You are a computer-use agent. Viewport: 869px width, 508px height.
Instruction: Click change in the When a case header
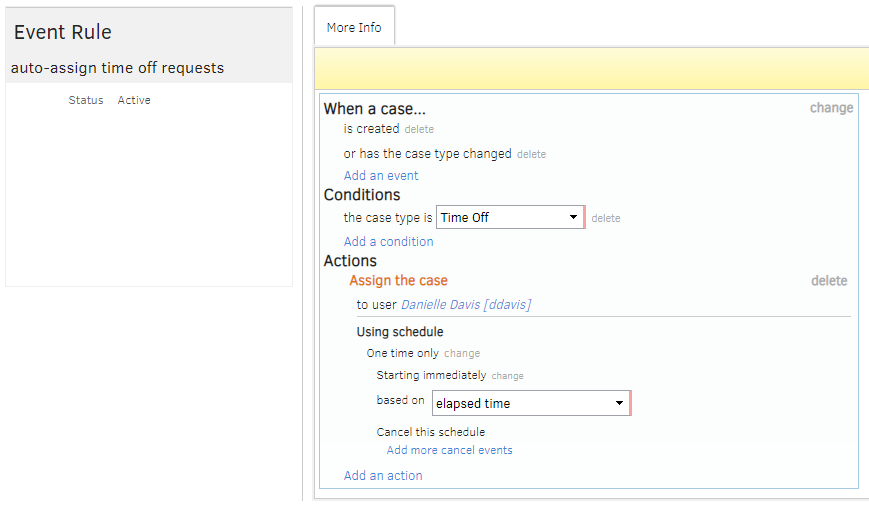831,108
